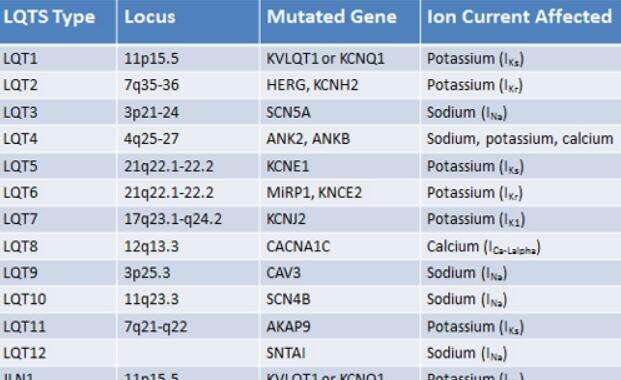Viewport: 621px width, 380px height.
Task: Select the 11p15.5 locus cell for LQT1
Action: pyautogui.click(x=189, y=58)
